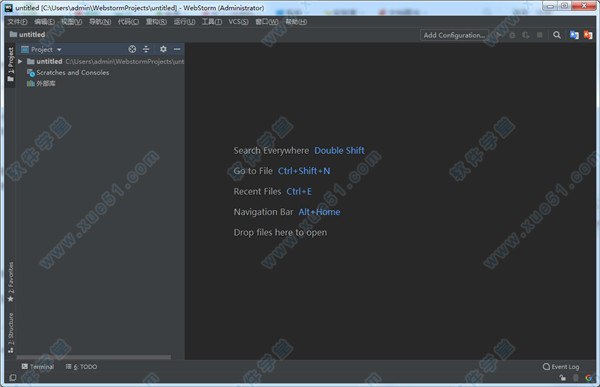Click the Project panel horizontal scrollbar
The height and width of the screenshot is (387, 600).
coord(94,357)
